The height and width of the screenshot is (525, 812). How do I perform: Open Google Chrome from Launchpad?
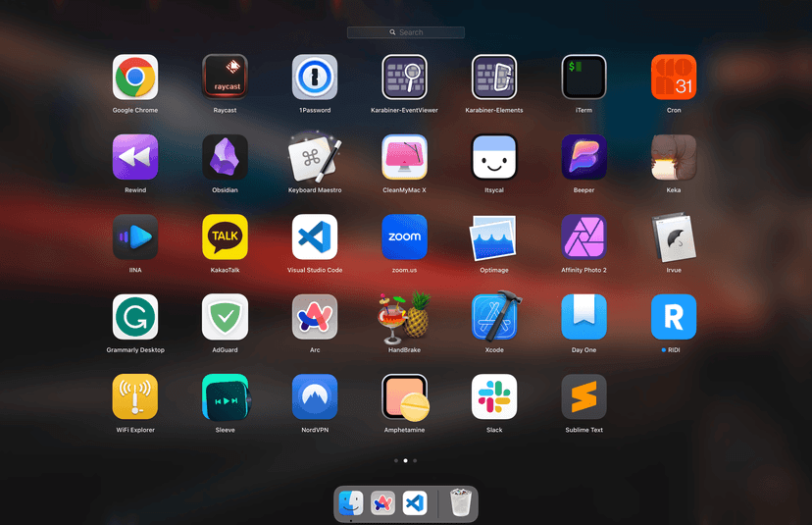click(x=135, y=78)
